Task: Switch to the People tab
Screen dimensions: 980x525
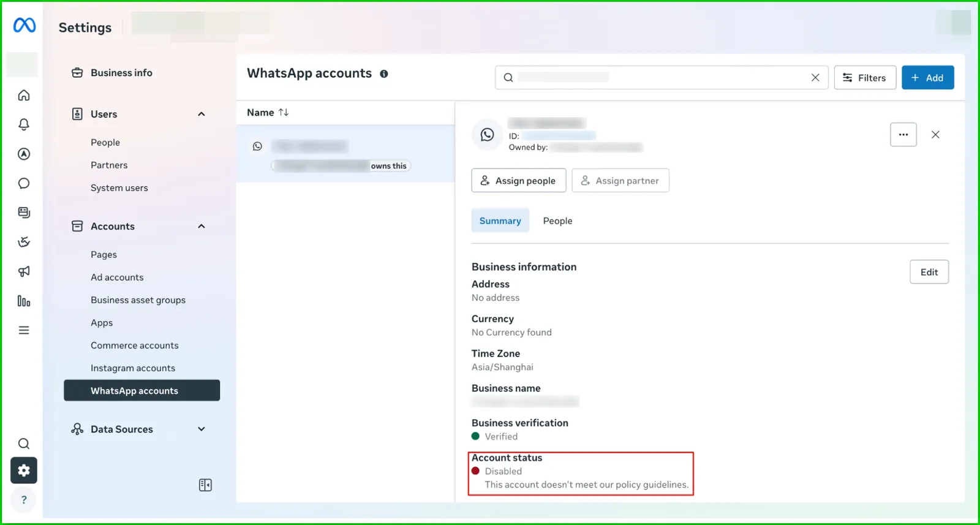Action: click(x=557, y=221)
